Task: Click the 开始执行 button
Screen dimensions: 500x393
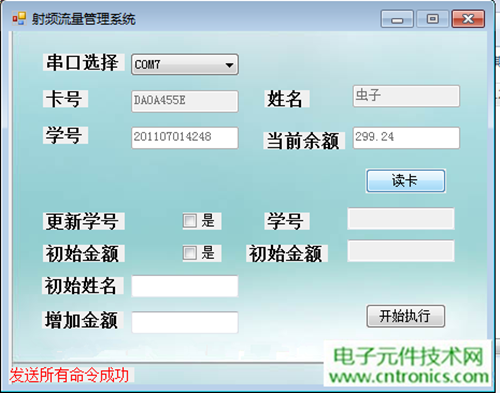Action: (x=405, y=316)
